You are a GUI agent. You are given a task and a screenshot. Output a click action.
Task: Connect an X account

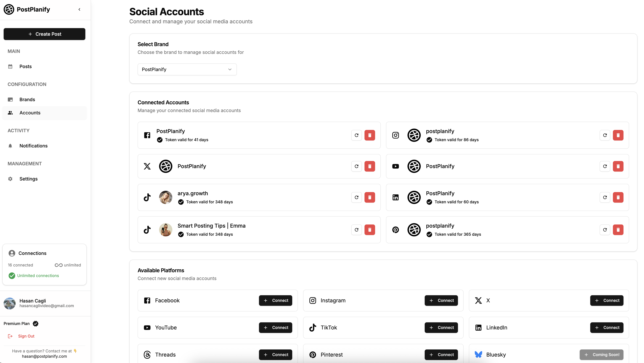[607, 301]
